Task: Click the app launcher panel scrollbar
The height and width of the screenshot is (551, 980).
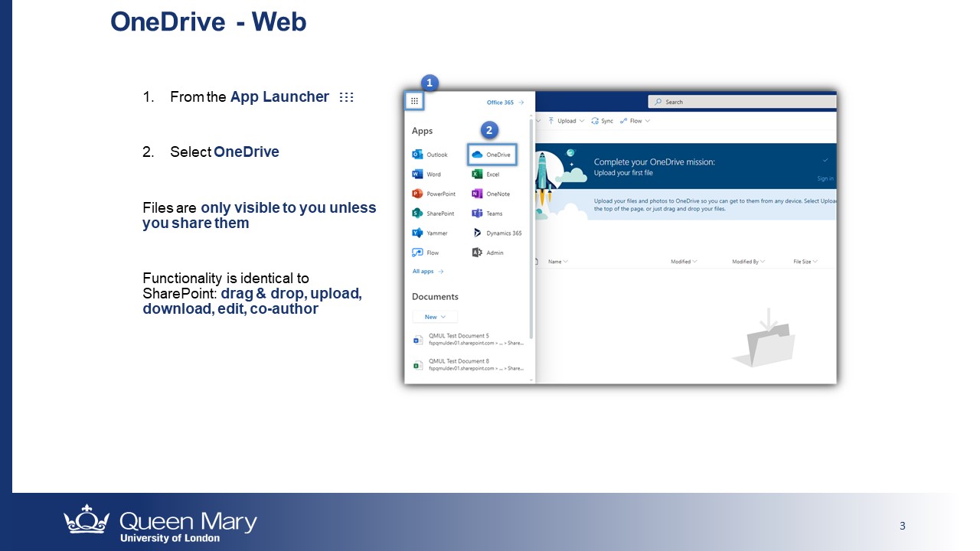Action: click(532, 230)
